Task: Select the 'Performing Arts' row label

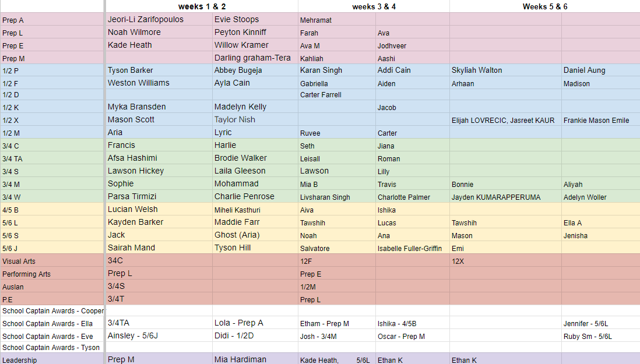Action: [x=26, y=274]
